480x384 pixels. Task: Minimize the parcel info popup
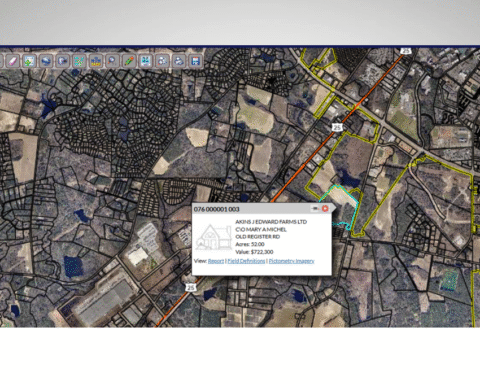coord(315,209)
